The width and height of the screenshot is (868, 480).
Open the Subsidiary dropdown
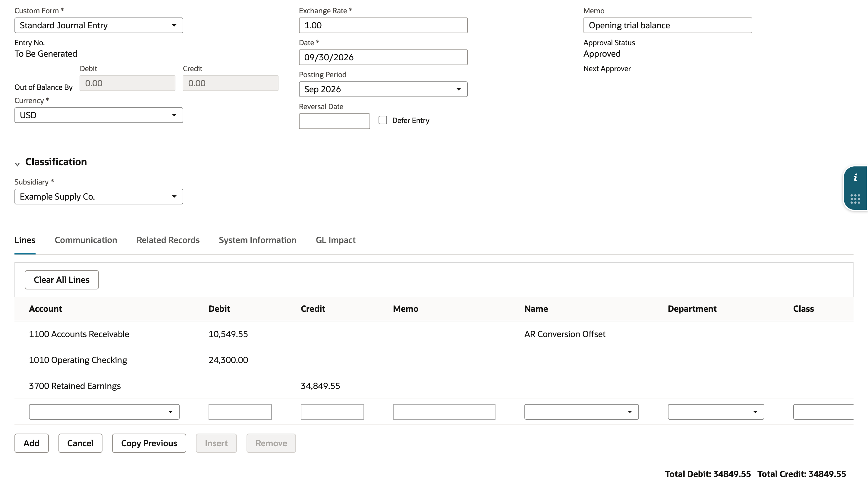click(x=99, y=197)
